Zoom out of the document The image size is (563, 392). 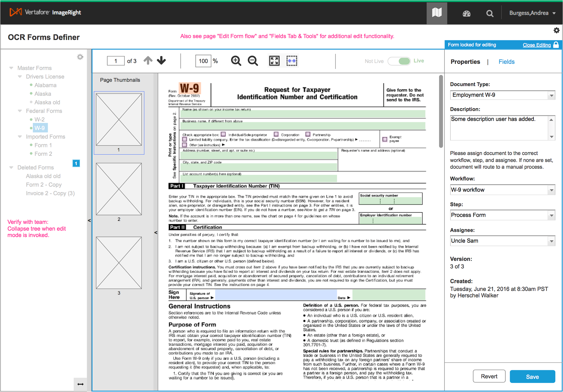click(253, 61)
